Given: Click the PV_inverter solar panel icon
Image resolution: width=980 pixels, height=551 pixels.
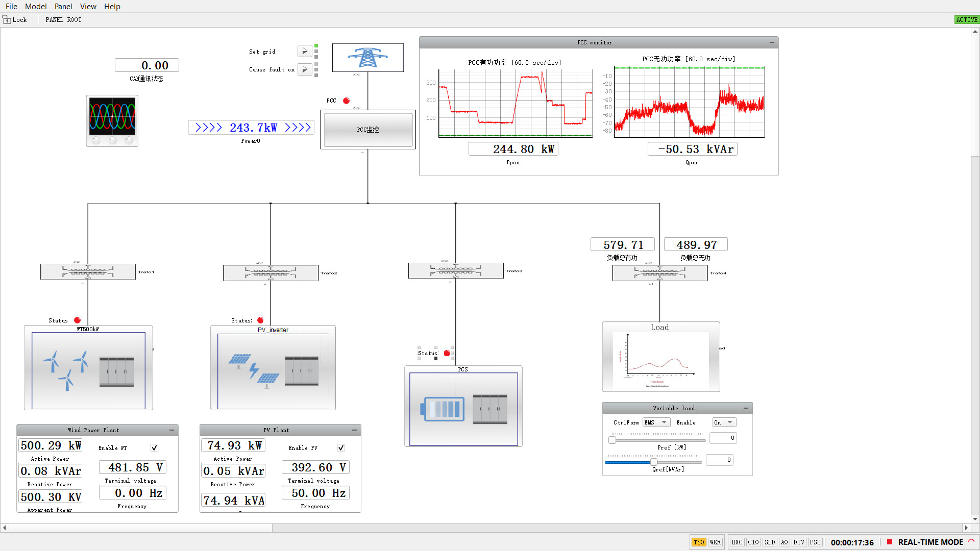Looking at the screenshot, I should (x=272, y=367).
